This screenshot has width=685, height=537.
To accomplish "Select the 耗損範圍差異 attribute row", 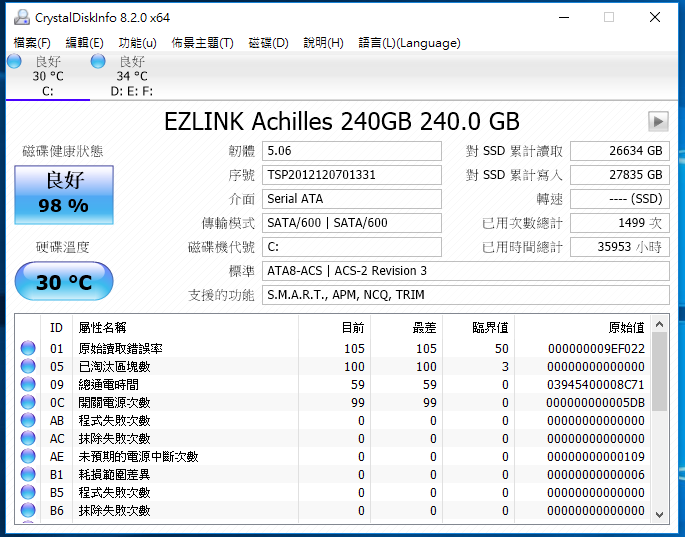I will coord(333,474).
